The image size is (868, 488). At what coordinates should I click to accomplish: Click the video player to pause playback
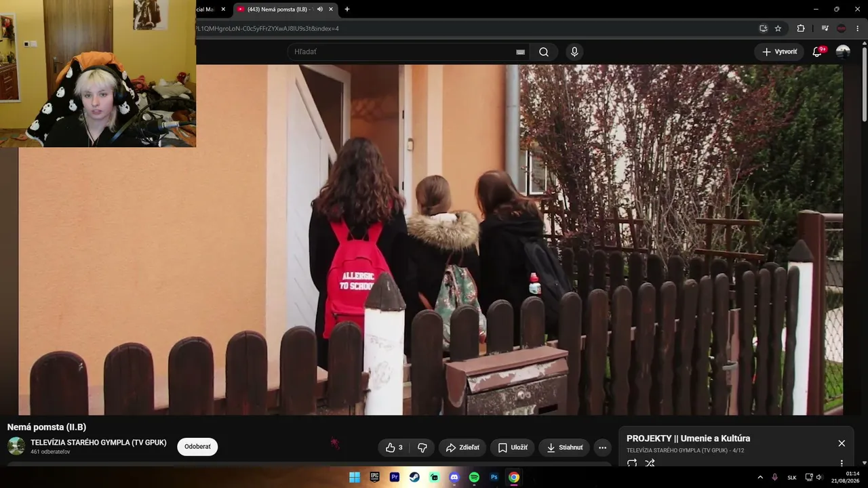point(431,240)
